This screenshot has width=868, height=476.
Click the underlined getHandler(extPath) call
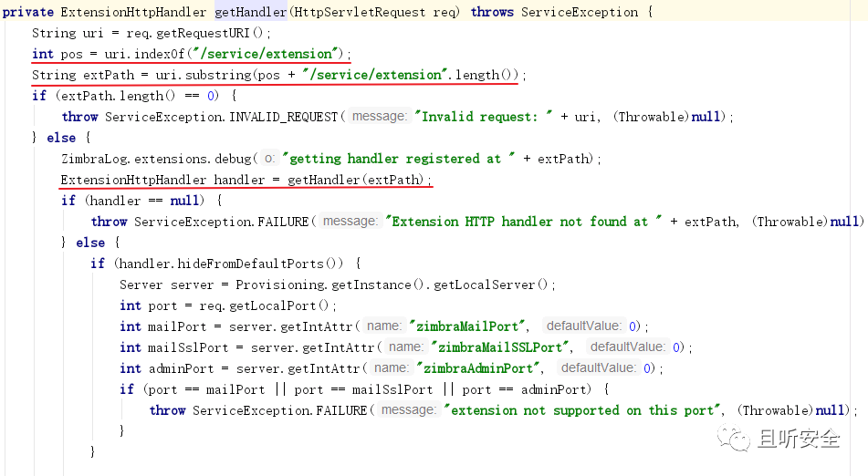click(x=355, y=180)
